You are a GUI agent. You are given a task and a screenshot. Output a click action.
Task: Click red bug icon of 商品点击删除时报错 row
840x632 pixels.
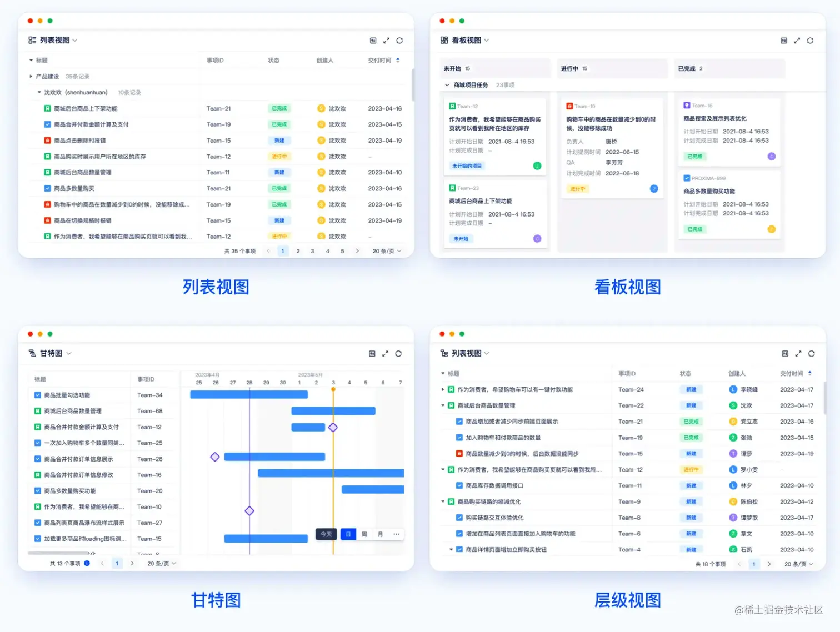pos(48,141)
